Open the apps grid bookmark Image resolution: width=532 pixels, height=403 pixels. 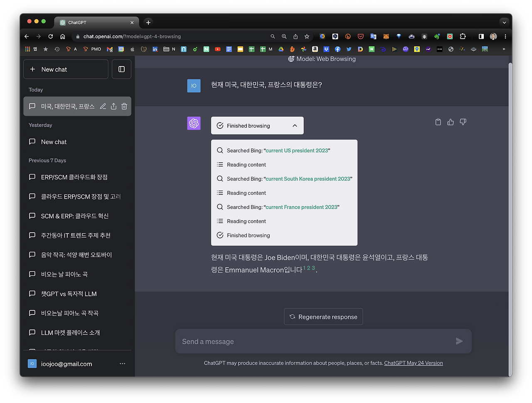[x=28, y=49]
